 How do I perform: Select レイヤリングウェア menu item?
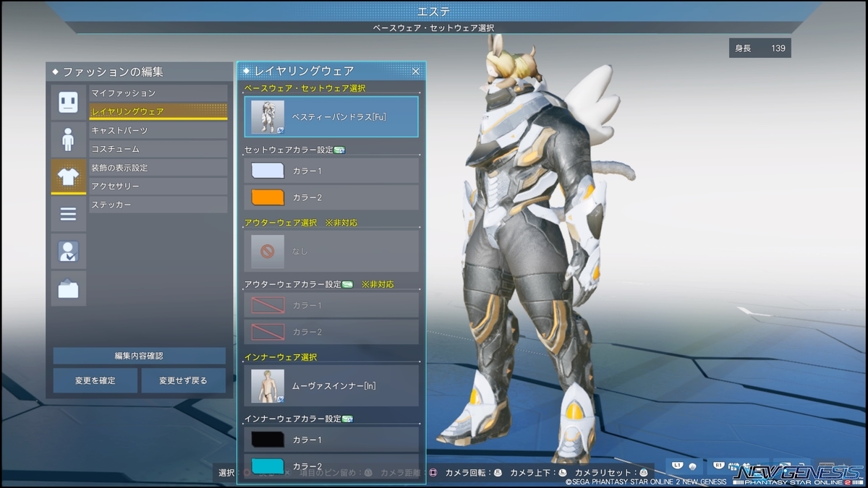pyautogui.click(x=158, y=111)
